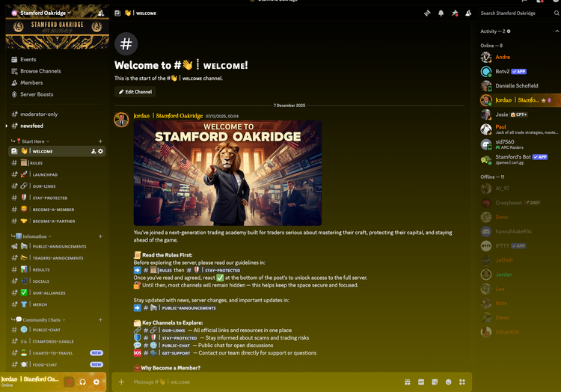Image resolution: width=561 pixels, height=392 pixels.
Task: Collapse the Activity section chevron
Action: (x=556, y=31)
